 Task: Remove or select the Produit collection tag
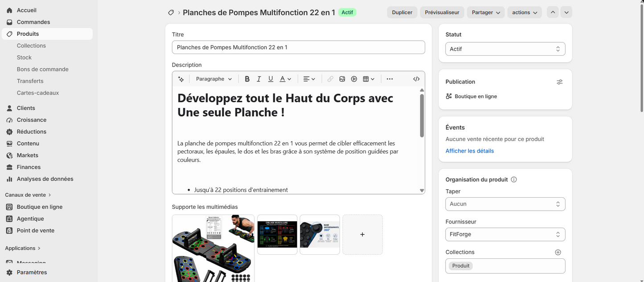(x=461, y=266)
